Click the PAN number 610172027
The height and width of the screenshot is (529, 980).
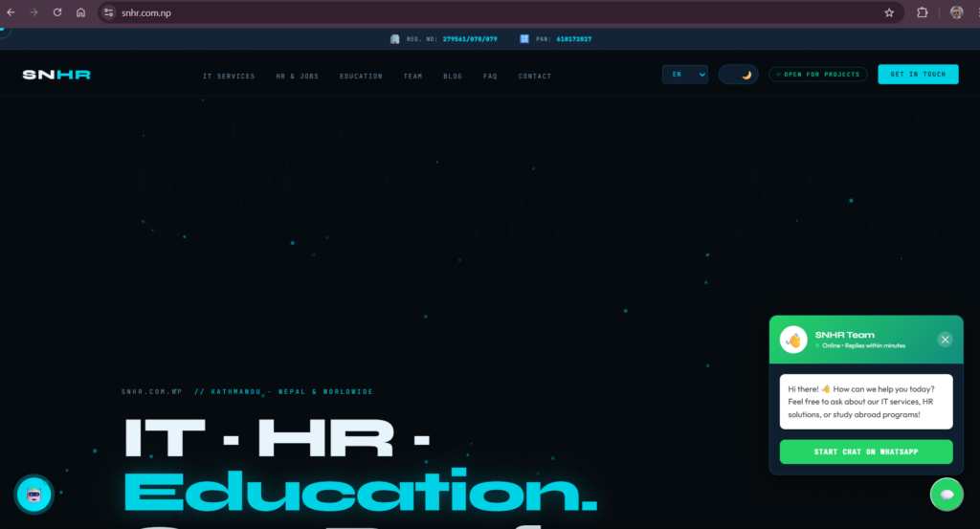point(574,38)
